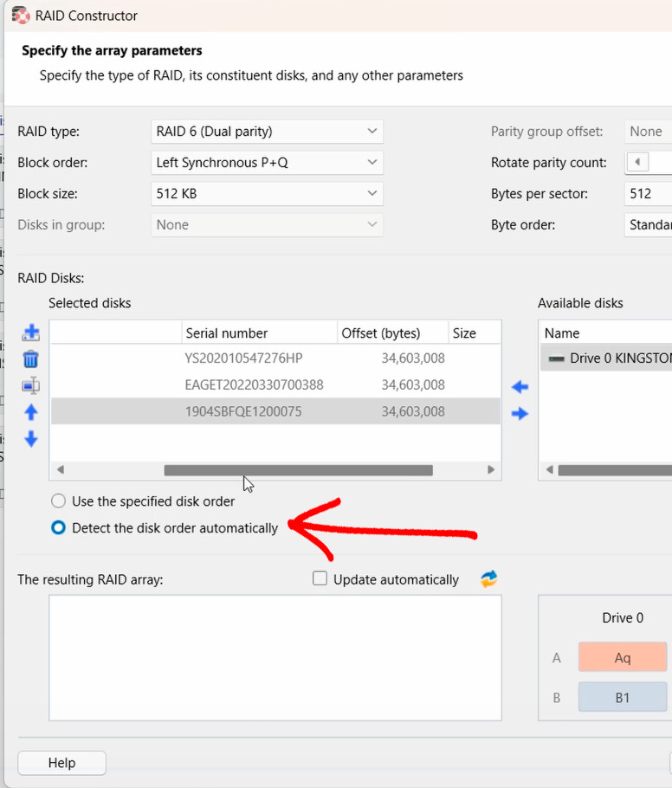The width and height of the screenshot is (672, 788).
Task: Click Selected disks scrollbar left arrow
Action: tap(61, 470)
